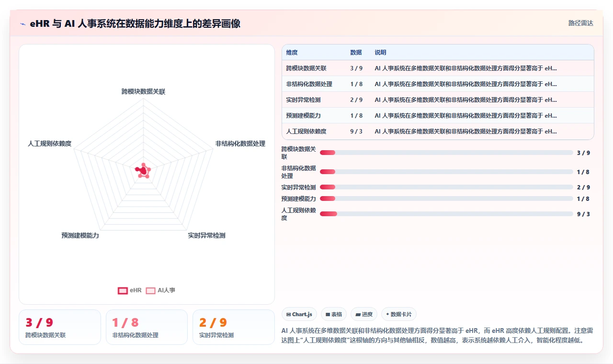613x364 pixels.
Task: Click the radar axis label 预测建模能力
Action: (x=80, y=235)
